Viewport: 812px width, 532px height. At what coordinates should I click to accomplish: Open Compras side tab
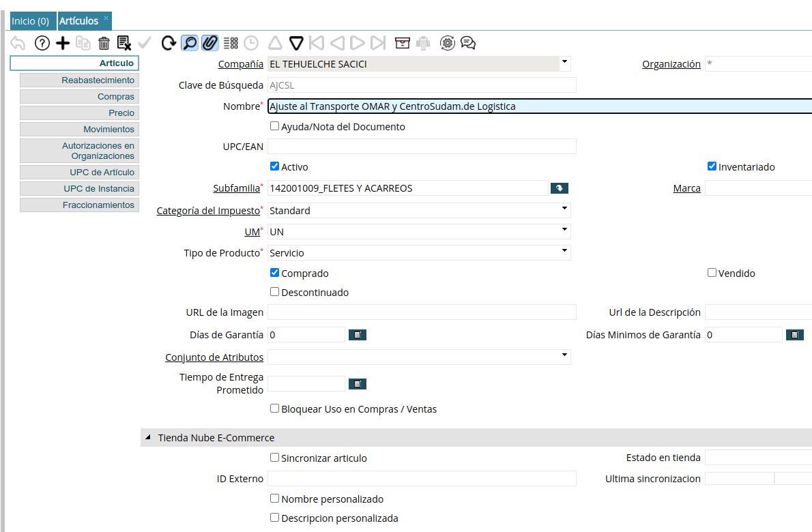[x=79, y=97]
